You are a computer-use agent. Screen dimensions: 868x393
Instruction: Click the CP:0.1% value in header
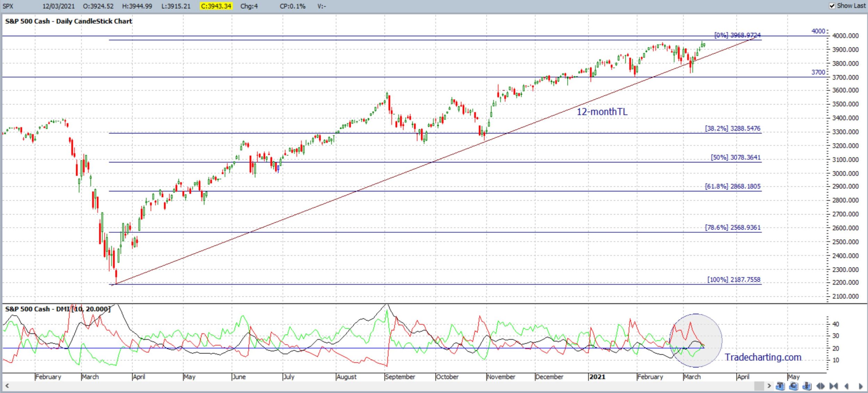coord(293,6)
